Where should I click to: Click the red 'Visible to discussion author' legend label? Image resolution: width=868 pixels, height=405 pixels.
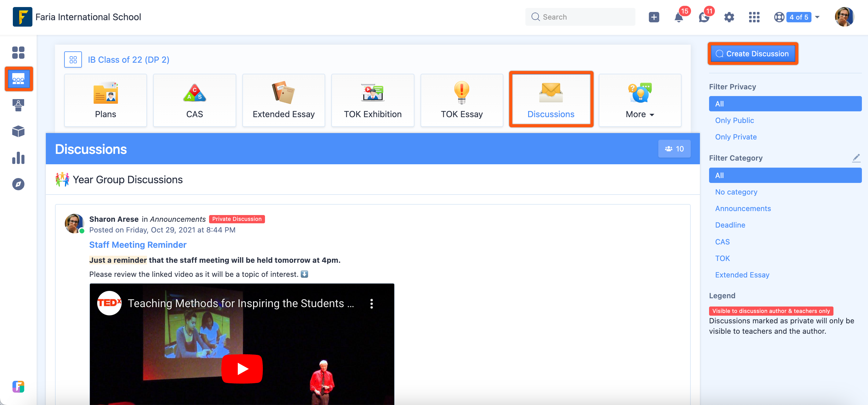click(x=771, y=311)
